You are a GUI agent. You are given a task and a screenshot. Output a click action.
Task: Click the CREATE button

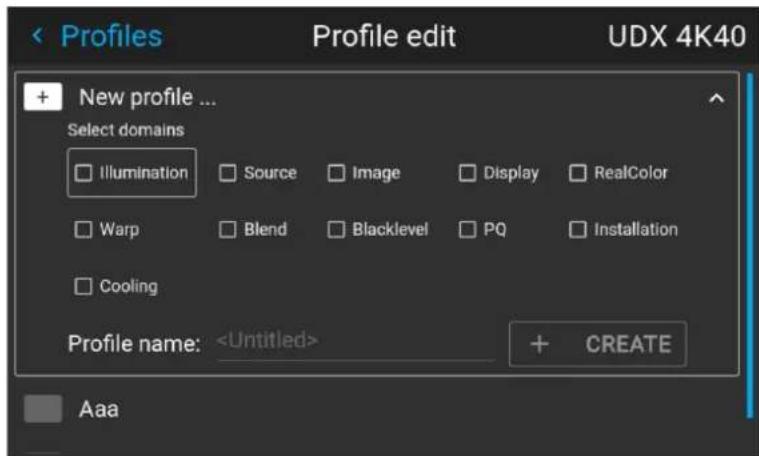click(598, 344)
